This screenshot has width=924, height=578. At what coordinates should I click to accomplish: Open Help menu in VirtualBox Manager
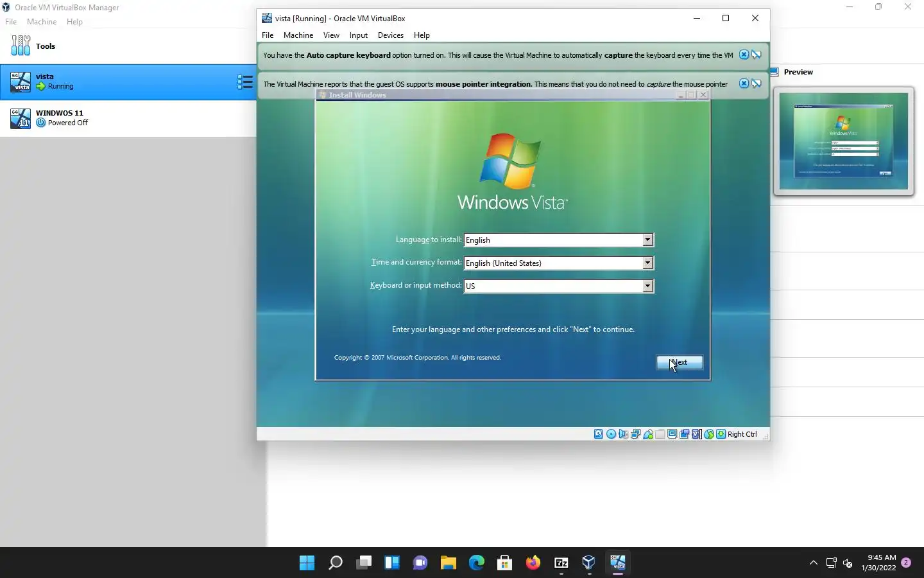[74, 22]
